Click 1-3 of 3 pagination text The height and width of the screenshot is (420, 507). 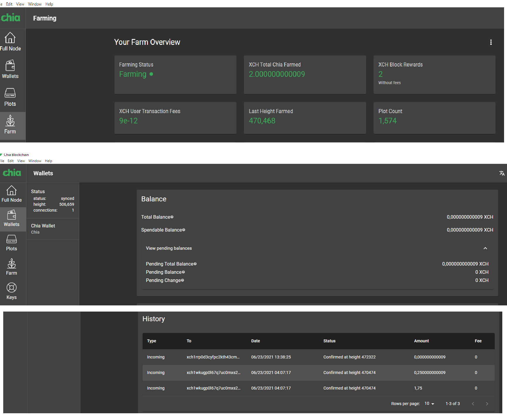453,404
